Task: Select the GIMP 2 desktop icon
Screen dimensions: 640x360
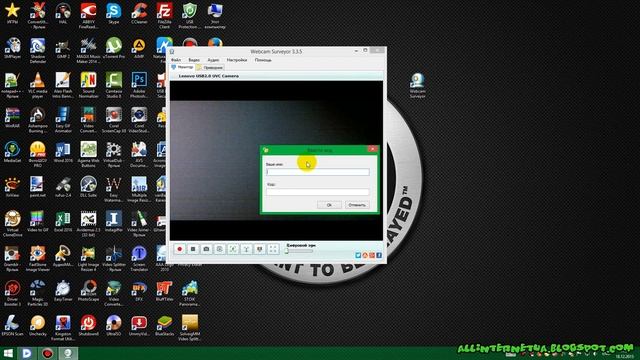Action: 63,48
